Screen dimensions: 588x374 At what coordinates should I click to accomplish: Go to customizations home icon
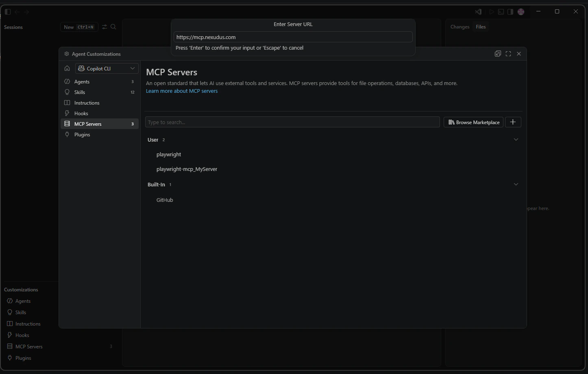[67, 68]
